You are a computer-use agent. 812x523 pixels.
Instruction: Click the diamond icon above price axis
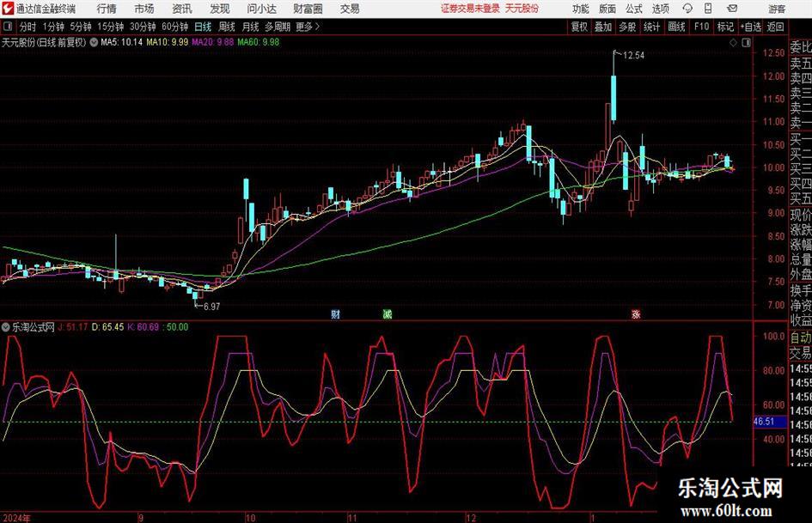click(733, 43)
